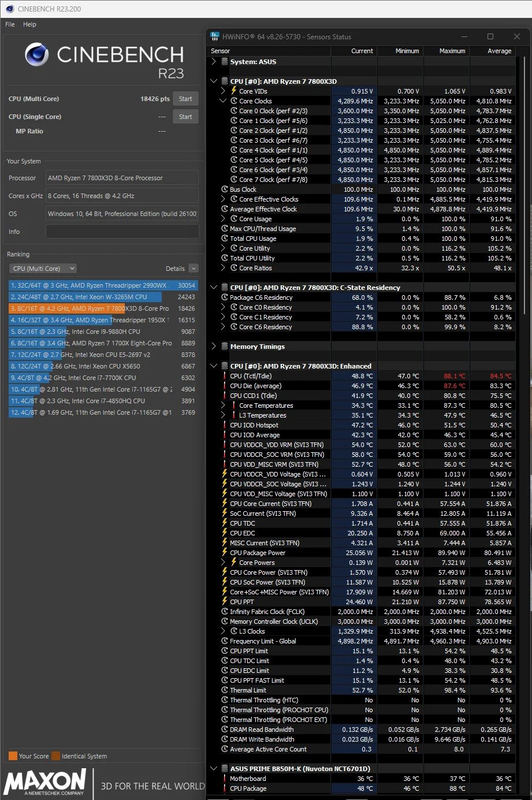Expand the L3 Temperatures row
Screen dimensions: 532x800
(x=223, y=415)
